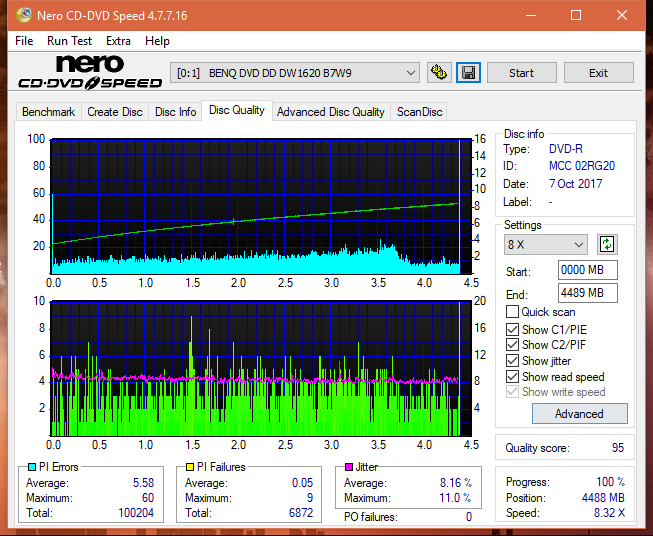Switch to the ScanDisc tab
The height and width of the screenshot is (536, 653).
pos(419,112)
